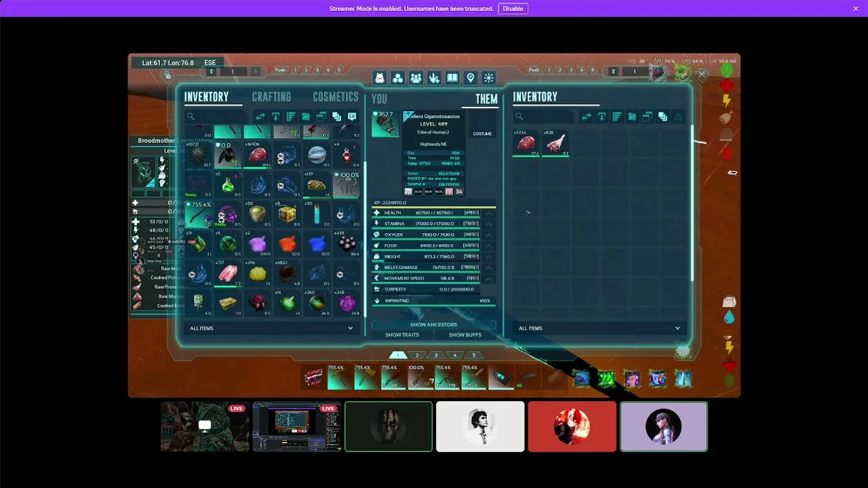Click the right inventory stack windows icon
Viewport: 868px width, 488px height.
point(648,117)
